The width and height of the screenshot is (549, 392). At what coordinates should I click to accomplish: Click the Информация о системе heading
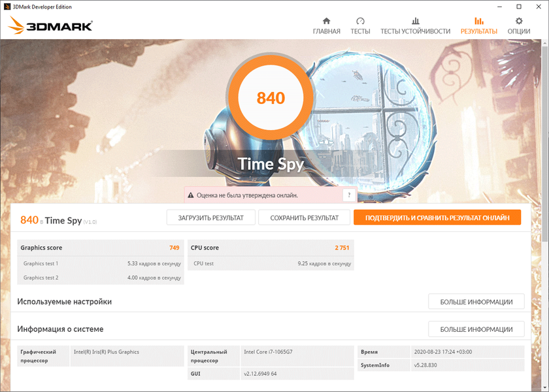coord(60,329)
